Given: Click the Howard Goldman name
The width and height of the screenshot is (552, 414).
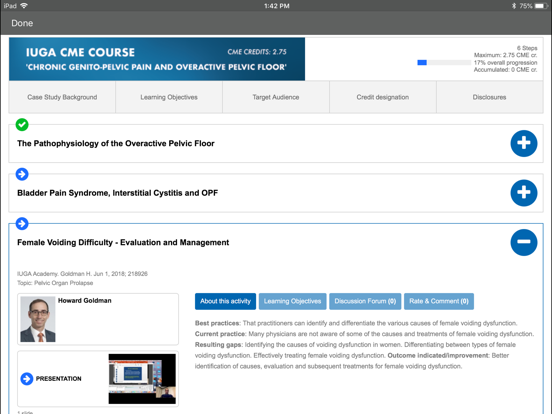Looking at the screenshot, I should click(84, 301).
